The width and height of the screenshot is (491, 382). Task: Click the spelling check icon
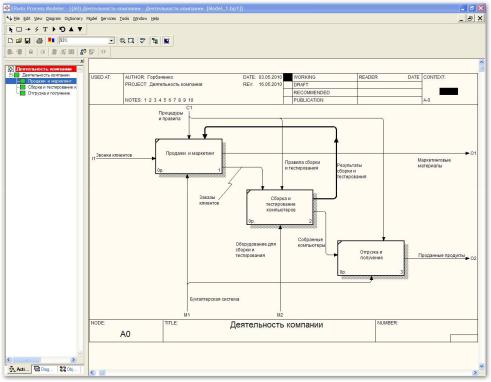143,41
